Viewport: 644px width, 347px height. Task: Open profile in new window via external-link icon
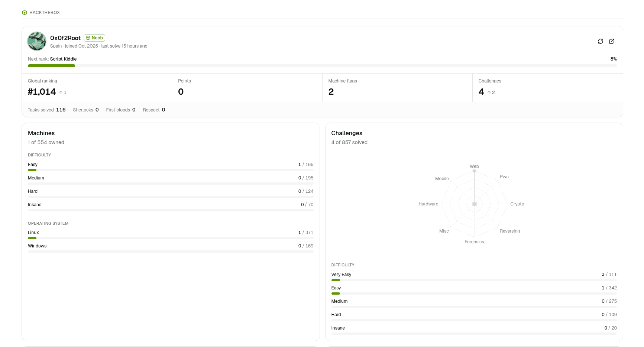coord(612,41)
